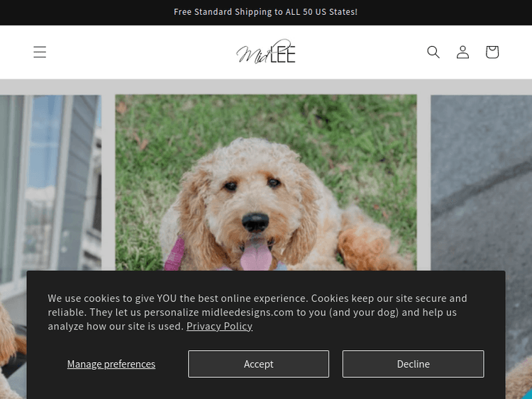
Task: Click the free shipping announcement text
Action: point(266,12)
